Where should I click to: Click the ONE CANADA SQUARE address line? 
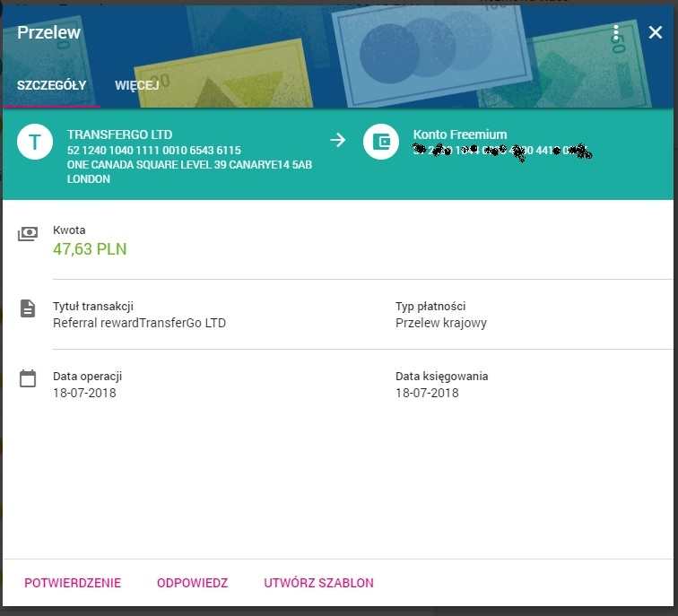(189, 165)
